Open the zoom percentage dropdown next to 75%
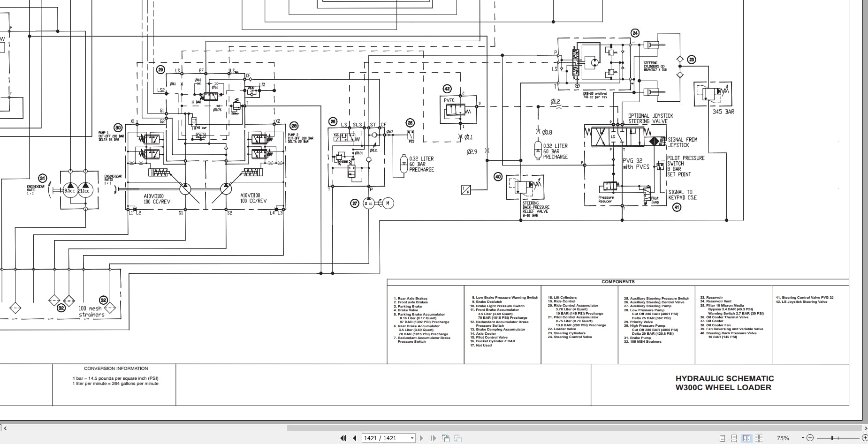 point(803,438)
